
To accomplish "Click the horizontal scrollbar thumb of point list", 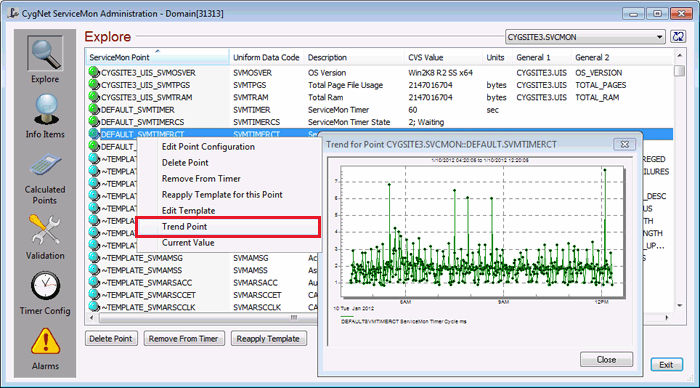I will point(294,317).
